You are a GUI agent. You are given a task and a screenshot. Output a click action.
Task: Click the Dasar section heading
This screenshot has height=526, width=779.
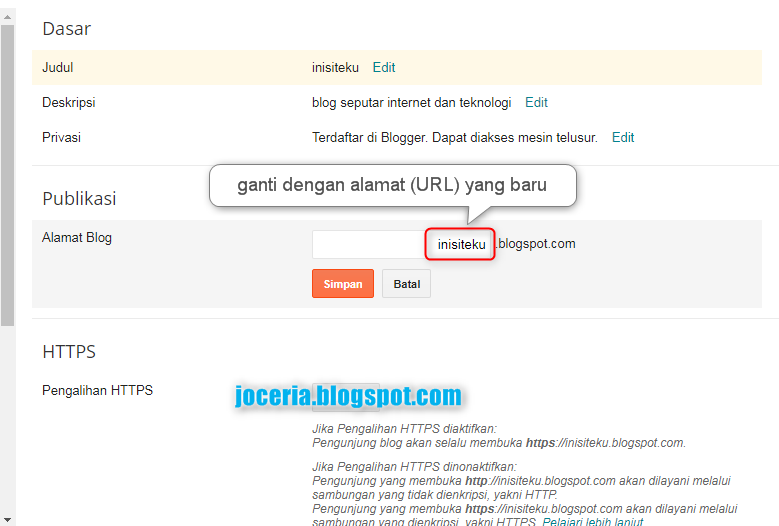click(x=67, y=29)
